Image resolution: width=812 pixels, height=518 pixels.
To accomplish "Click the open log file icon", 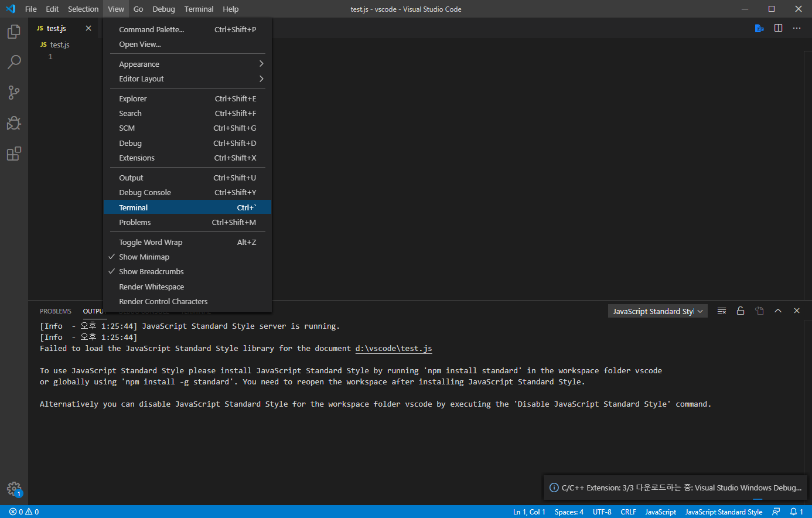I will 759,311.
